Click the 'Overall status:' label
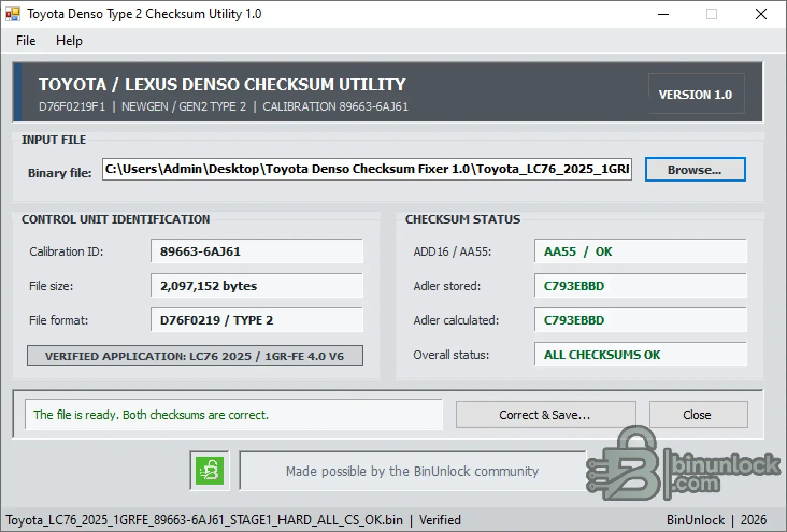This screenshot has width=787, height=532. pyautogui.click(x=451, y=355)
